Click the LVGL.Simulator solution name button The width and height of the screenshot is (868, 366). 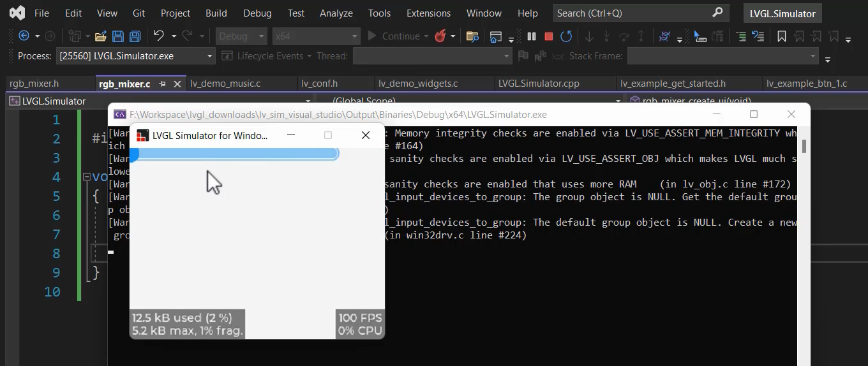782,13
